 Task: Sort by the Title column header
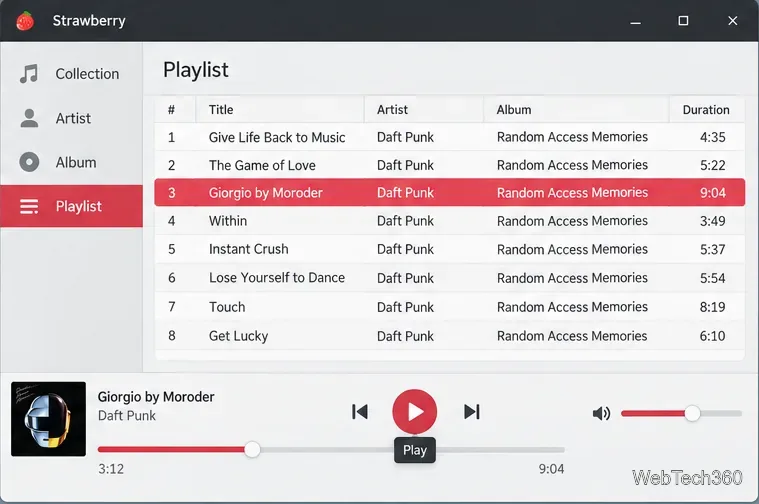click(x=221, y=110)
